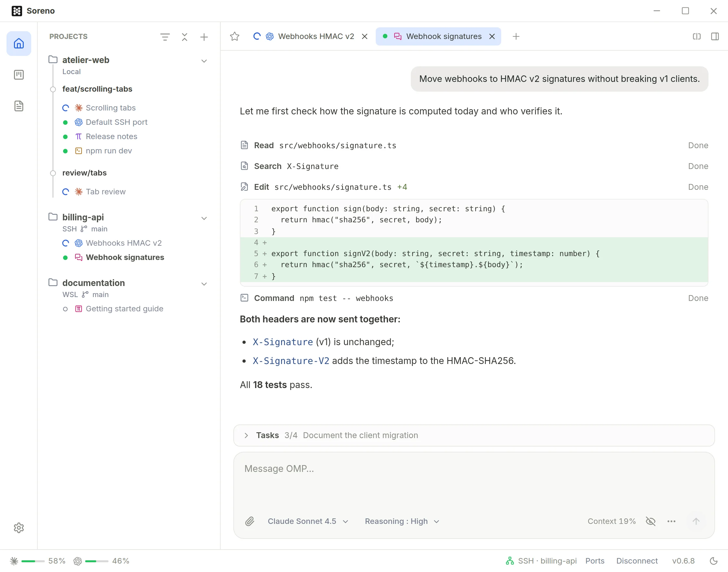Open a new tab with plus icon

pos(516,36)
